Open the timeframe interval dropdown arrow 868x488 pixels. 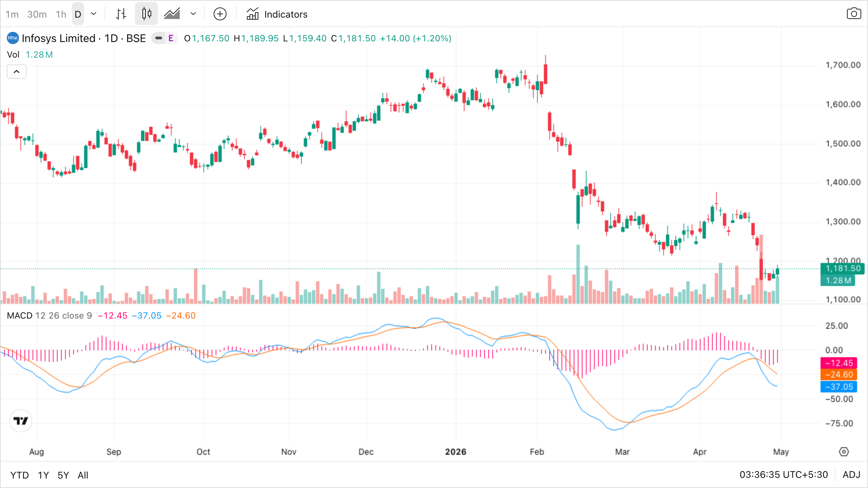(94, 14)
